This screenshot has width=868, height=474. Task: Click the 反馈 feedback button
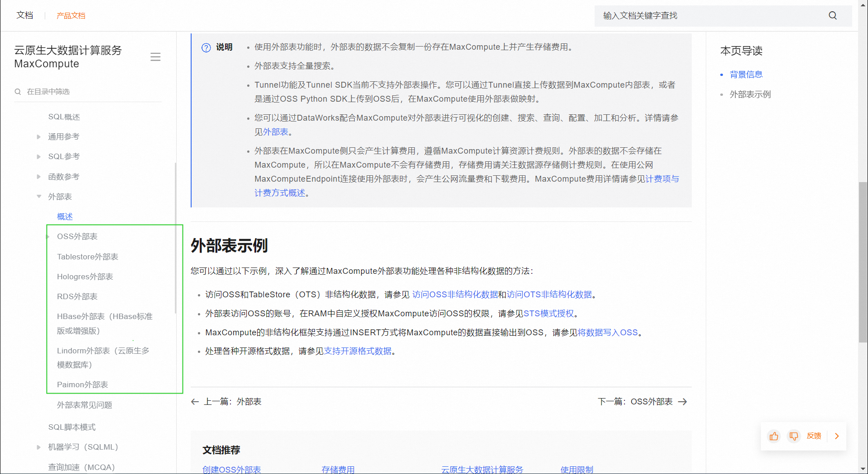pos(814,436)
